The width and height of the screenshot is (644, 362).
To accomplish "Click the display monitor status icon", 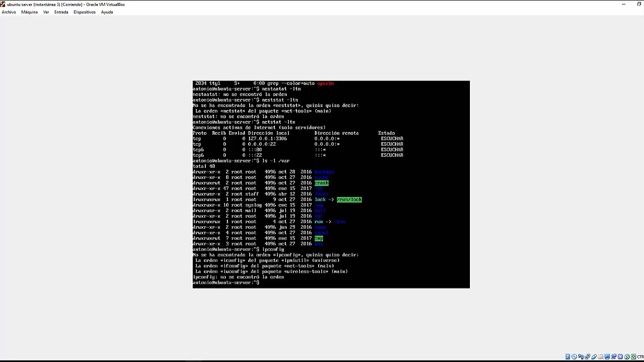I will coord(607,356).
